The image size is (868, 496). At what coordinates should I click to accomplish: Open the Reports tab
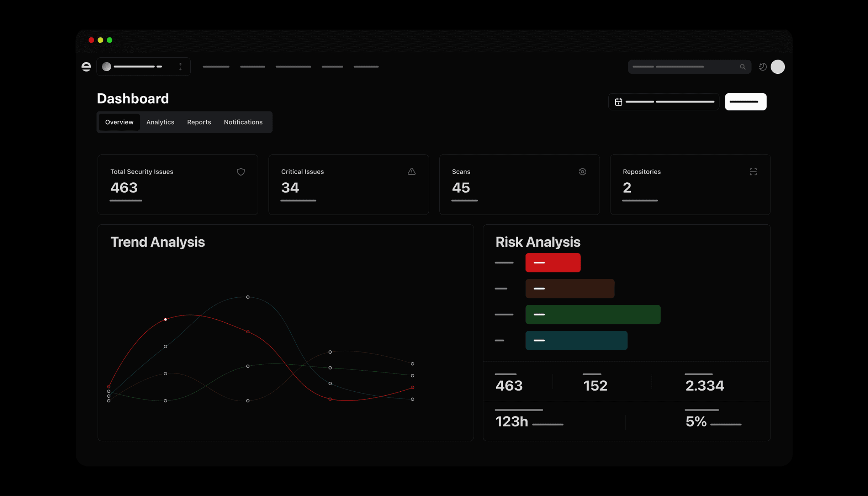tap(199, 122)
